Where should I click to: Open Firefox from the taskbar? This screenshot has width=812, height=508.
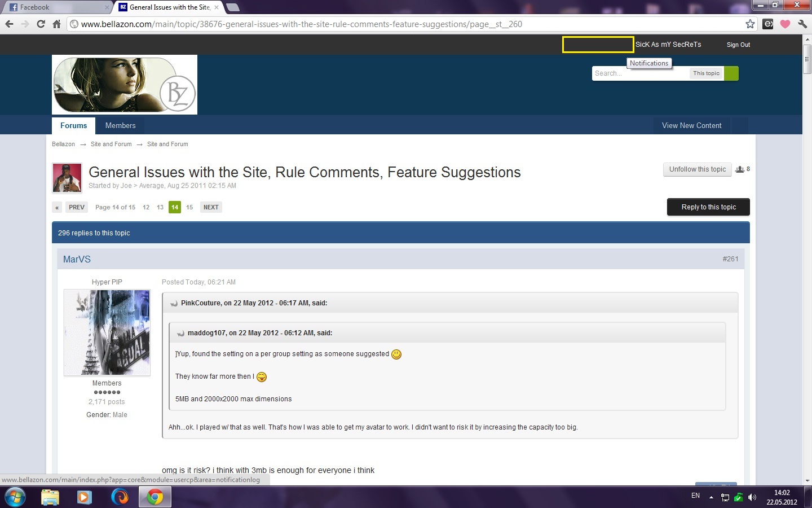point(120,497)
